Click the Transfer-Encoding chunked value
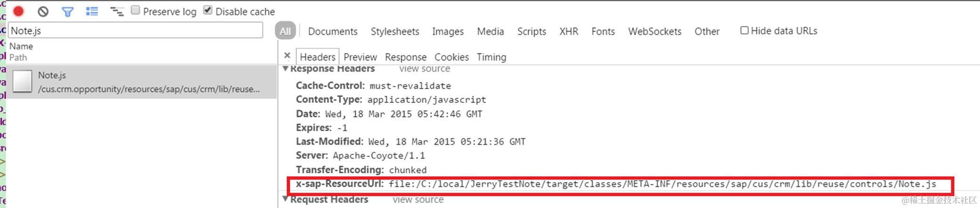Viewport: 980px width, 208px height. [x=408, y=170]
